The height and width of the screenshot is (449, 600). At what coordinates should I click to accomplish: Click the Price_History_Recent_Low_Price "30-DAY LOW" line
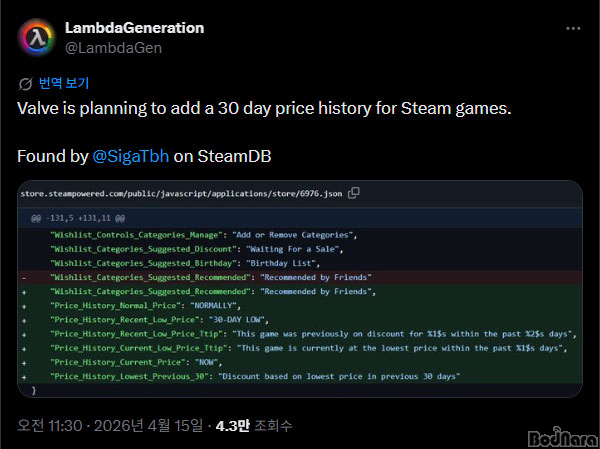[x=170, y=319]
